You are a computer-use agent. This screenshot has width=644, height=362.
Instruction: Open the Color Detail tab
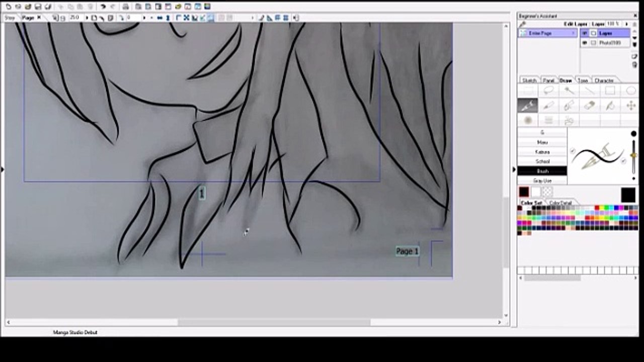560,203
